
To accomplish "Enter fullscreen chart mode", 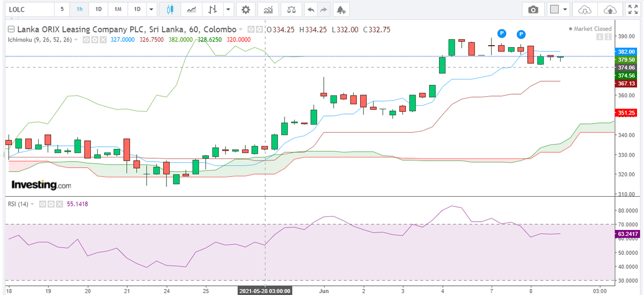I will pyautogui.click(x=633, y=10).
